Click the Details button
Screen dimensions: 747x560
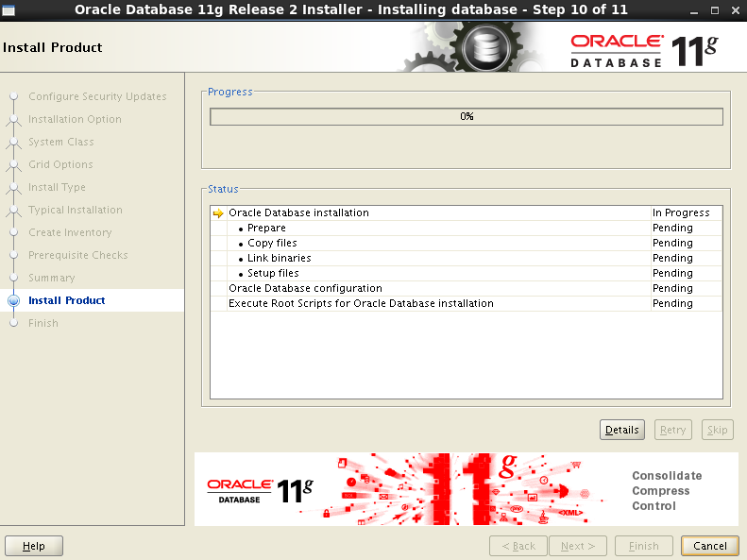point(621,430)
